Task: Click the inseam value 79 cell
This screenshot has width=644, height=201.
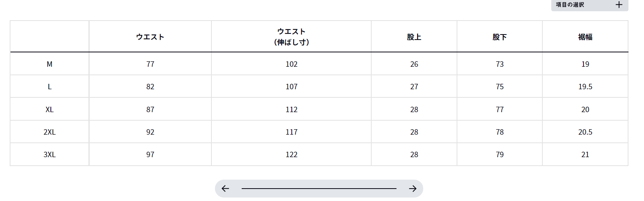Action: coord(500,154)
